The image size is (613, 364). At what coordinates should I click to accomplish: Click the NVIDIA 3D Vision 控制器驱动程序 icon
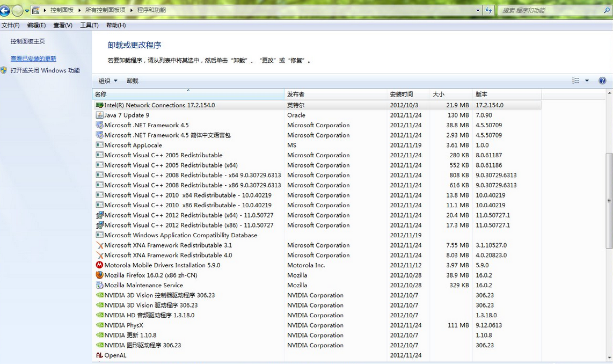pos(99,295)
